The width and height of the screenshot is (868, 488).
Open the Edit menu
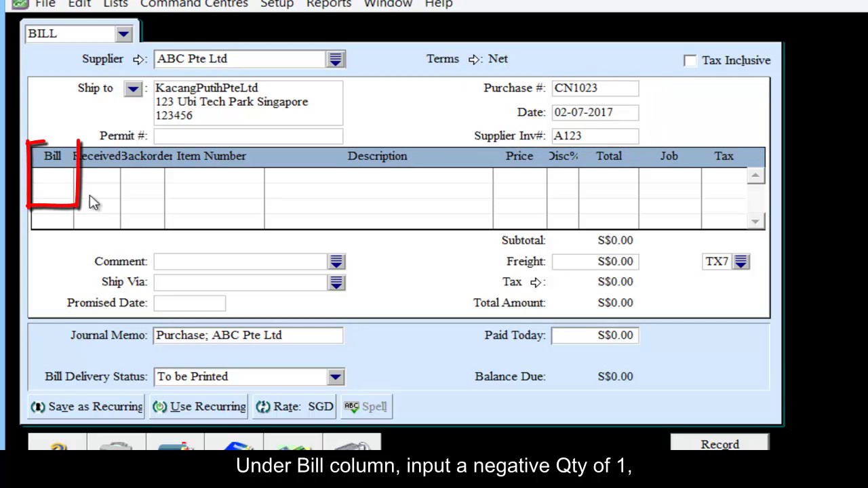coord(79,4)
